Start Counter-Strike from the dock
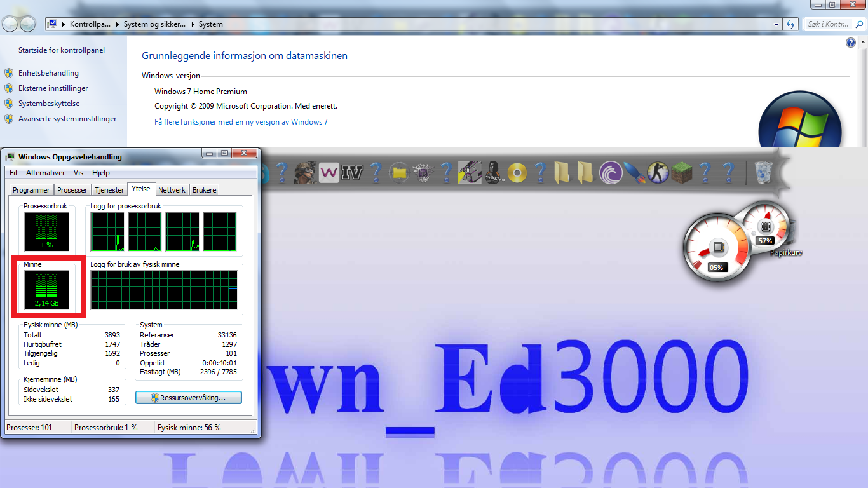 [658, 172]
